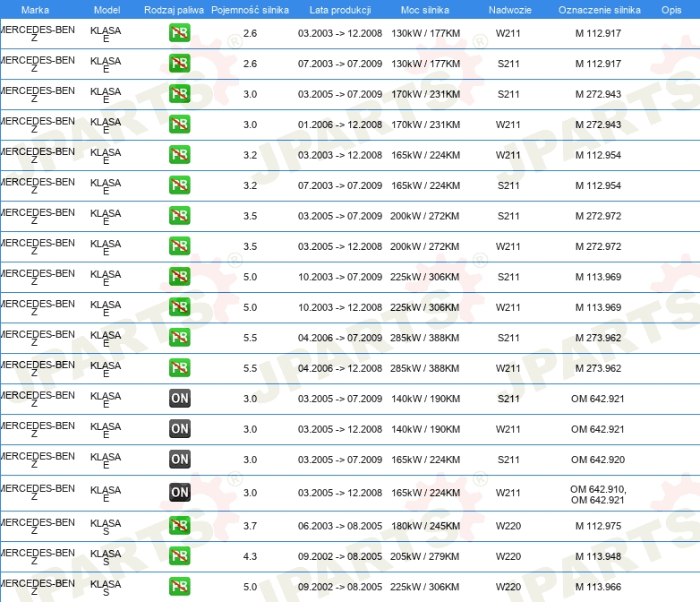Click petrol icon for M 113.948 row
Image resolution: width=700 pixels, height=602 pixels.
point(179,556)
